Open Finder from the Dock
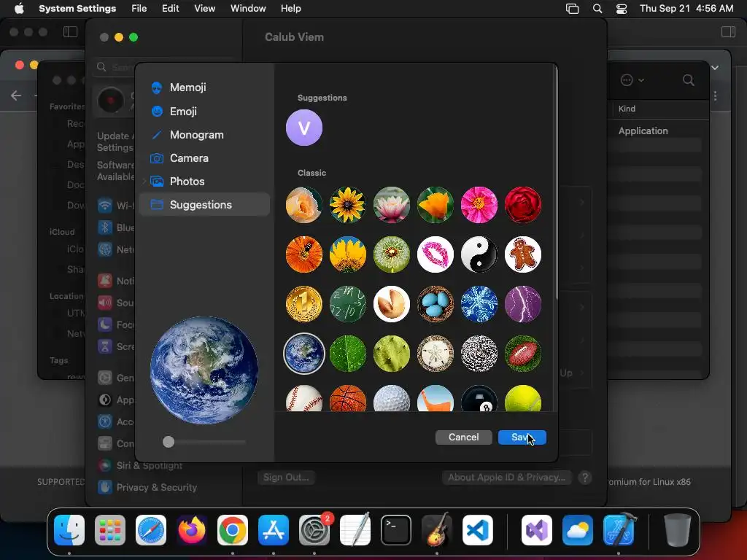The width and height of the screenshot is (747, 560). [69, 530]
